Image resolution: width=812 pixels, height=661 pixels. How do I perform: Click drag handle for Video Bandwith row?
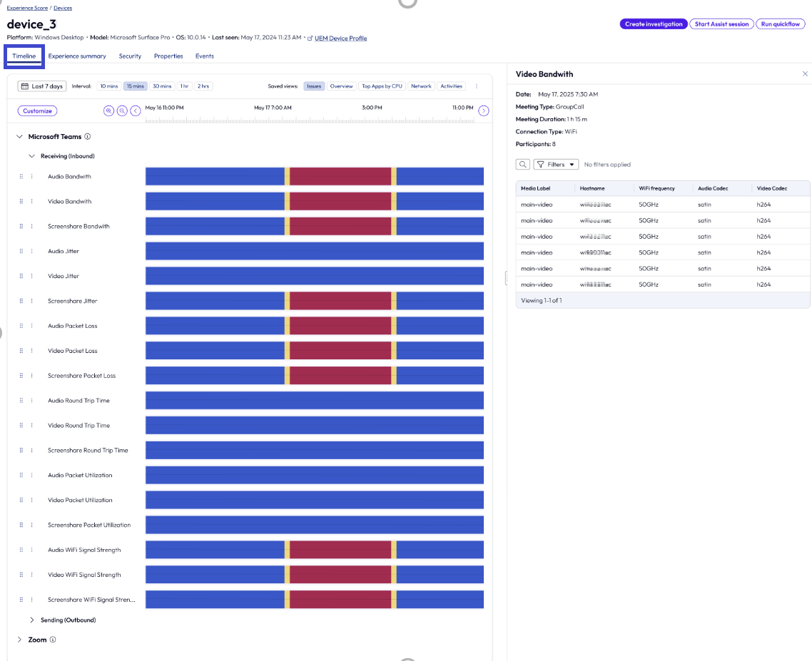(21, 201)
